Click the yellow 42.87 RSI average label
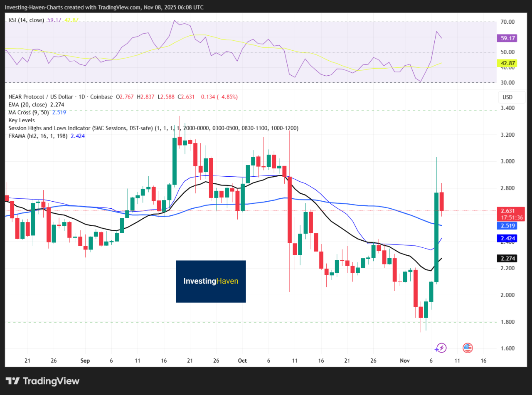The width and height of the screenshot is (532, 395). tap(507, 63)
